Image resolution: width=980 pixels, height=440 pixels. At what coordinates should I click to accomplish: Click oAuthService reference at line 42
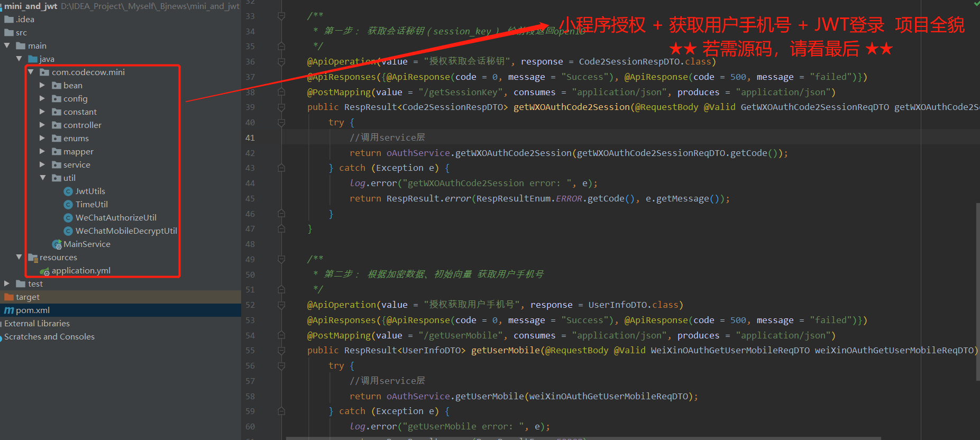click(x=418, y=153)
